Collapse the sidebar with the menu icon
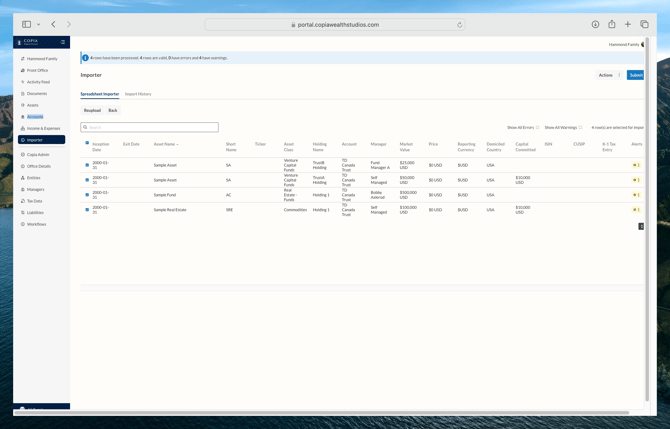The image size is (670, 429). tap(63, 42)
